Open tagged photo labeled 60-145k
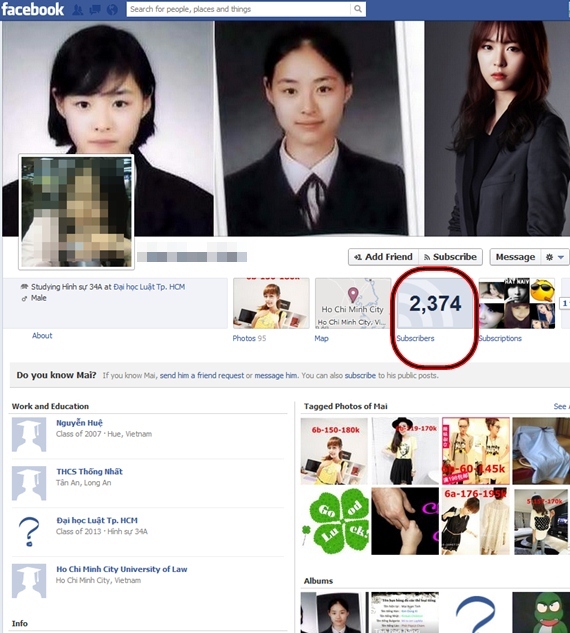This screenshot has width=570, height=633. (476, 451)
